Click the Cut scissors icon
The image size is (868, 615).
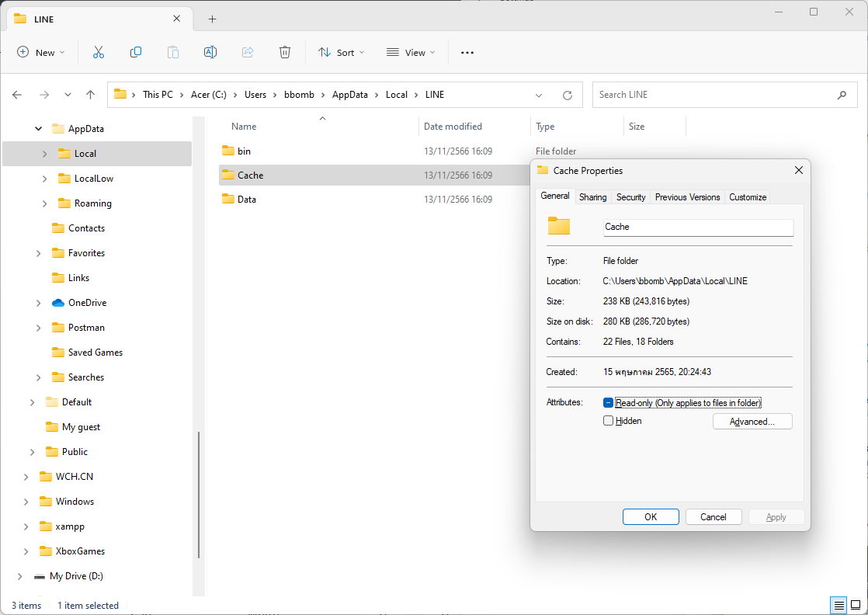(x=99, y=52)
